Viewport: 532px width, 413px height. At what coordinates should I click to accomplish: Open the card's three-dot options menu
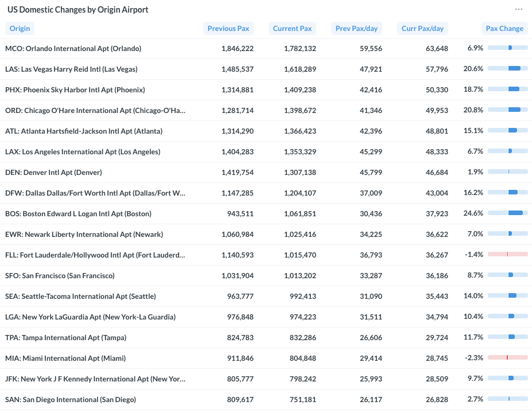(519, 9)
